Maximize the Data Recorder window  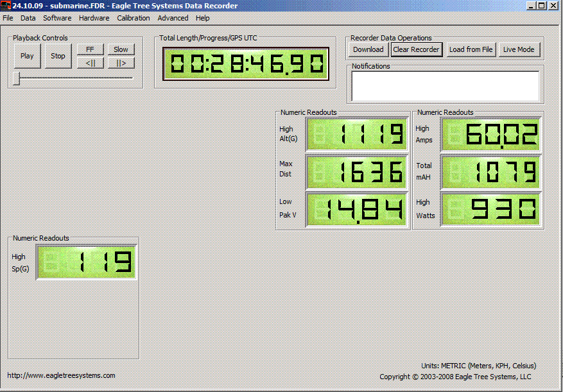(x=542, y=5)
